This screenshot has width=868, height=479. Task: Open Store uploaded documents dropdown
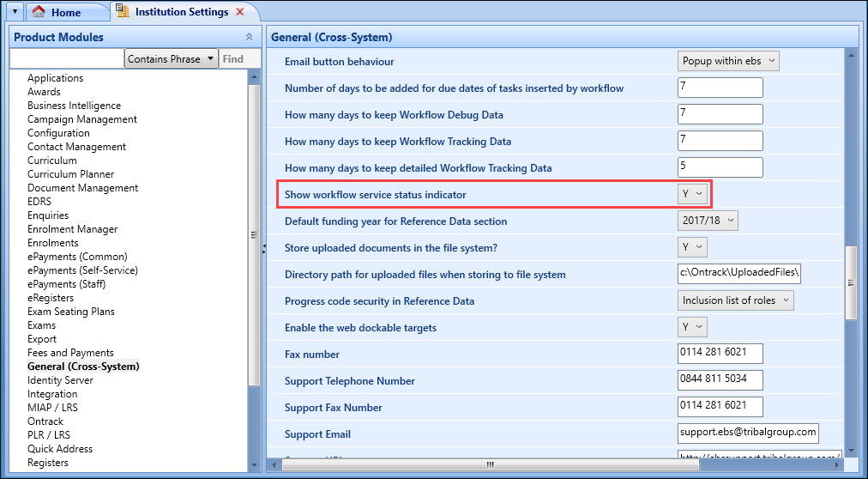coord(692,247)
